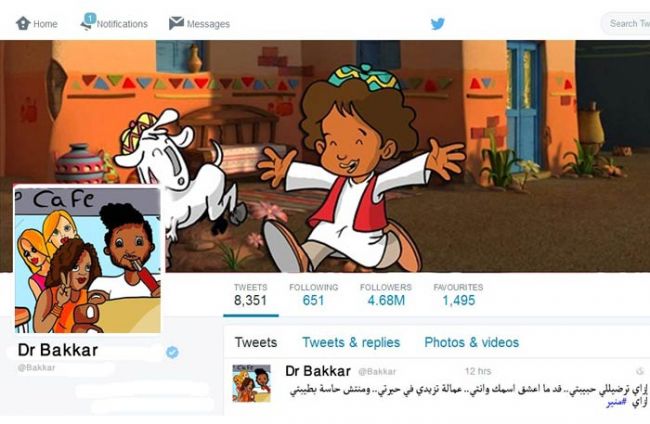650x424 pixels.
Task: Select the Tweets timeline tab
Action: coord(256,342)
